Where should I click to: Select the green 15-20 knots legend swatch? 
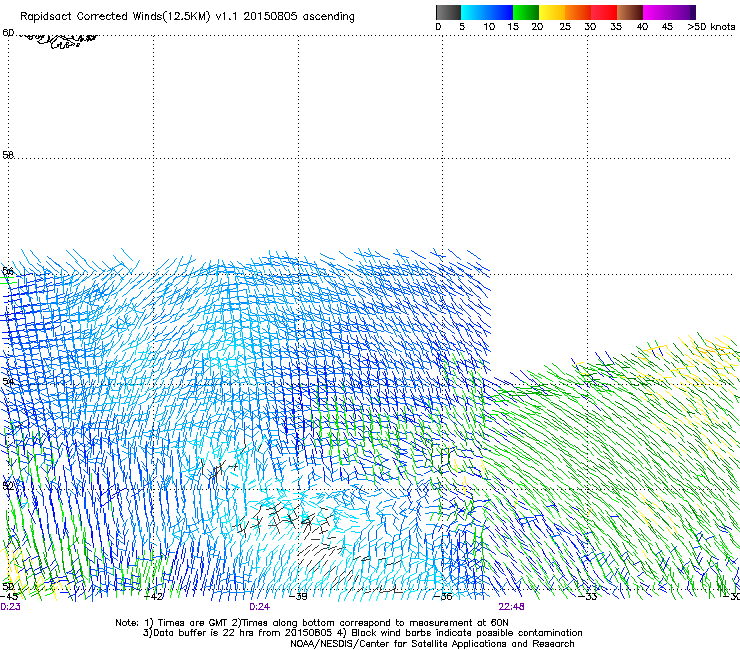526,12
